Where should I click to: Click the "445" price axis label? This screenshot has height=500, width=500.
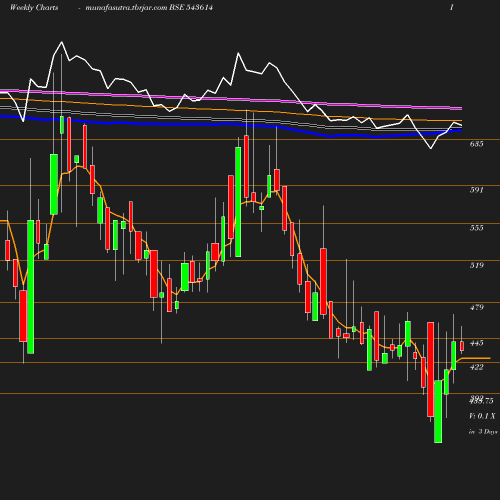(476, 343)
